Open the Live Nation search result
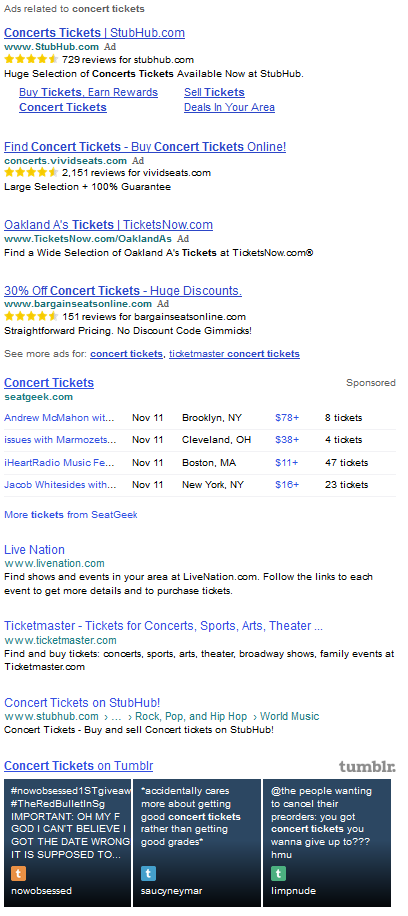The width and height of the screenshot is (408, 916). (x=34, y=550)
